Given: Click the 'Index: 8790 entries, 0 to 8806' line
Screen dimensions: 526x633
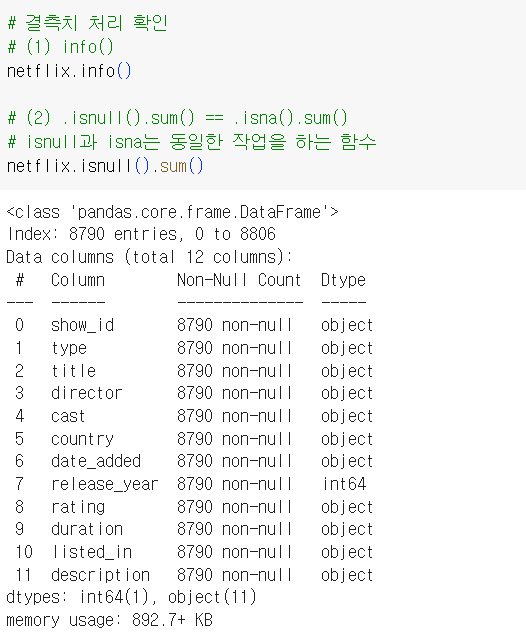Looking at the screenshot, I should tap(141, 234).
